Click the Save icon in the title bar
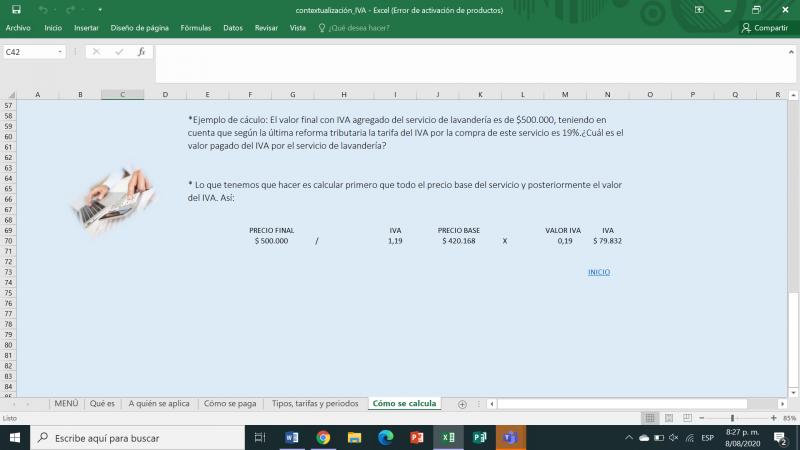The image size is (800, 450). (16, 10)
